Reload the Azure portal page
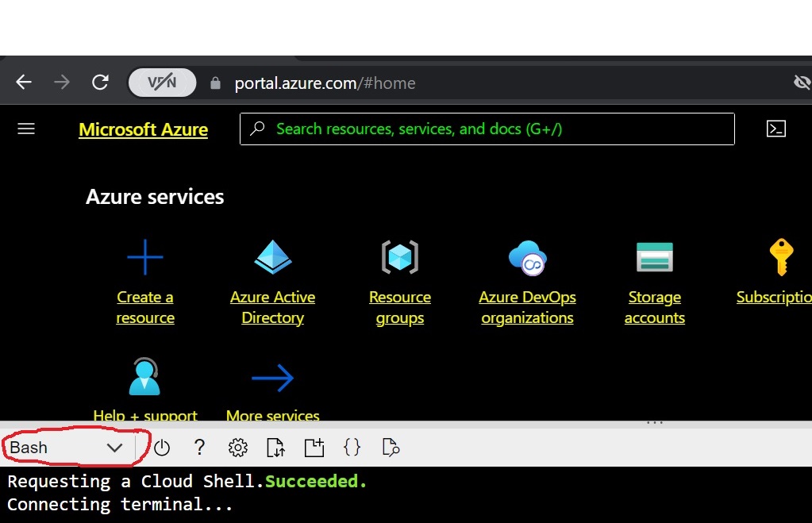The image size is (812, 523). click(x=100, y=83)
